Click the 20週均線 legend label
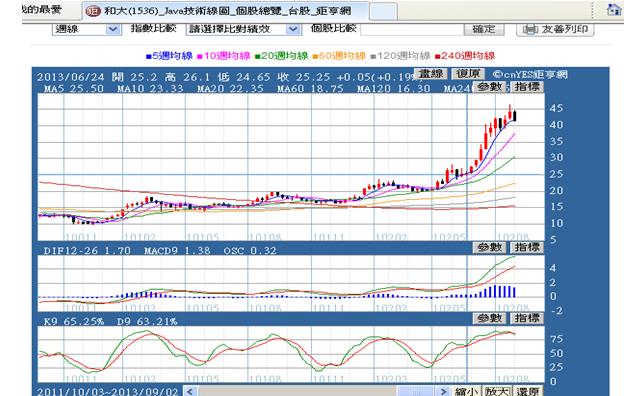624x396 pixels. point(281,56)
